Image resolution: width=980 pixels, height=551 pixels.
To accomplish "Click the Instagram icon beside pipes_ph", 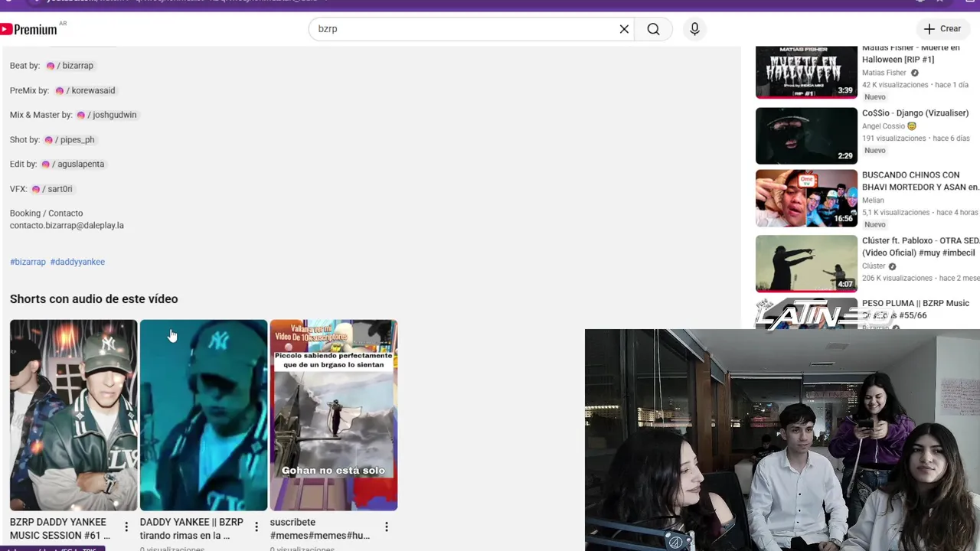I will pos(48,140).
